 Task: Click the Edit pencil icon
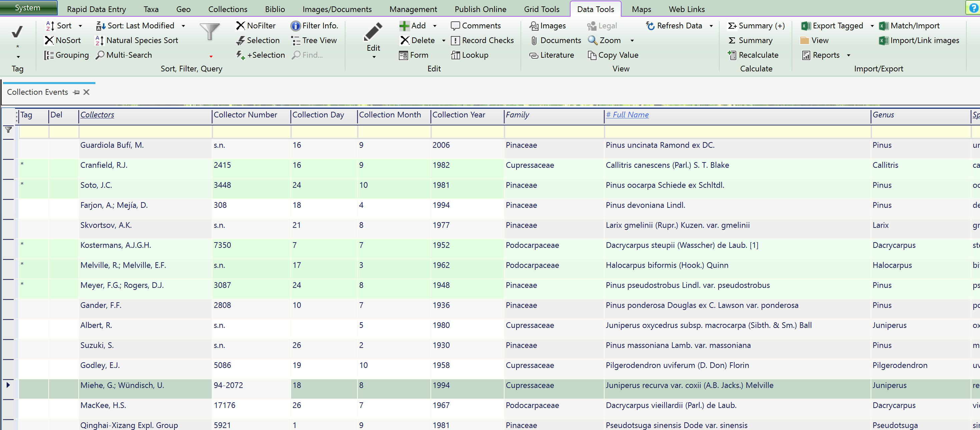coord(373,32)
